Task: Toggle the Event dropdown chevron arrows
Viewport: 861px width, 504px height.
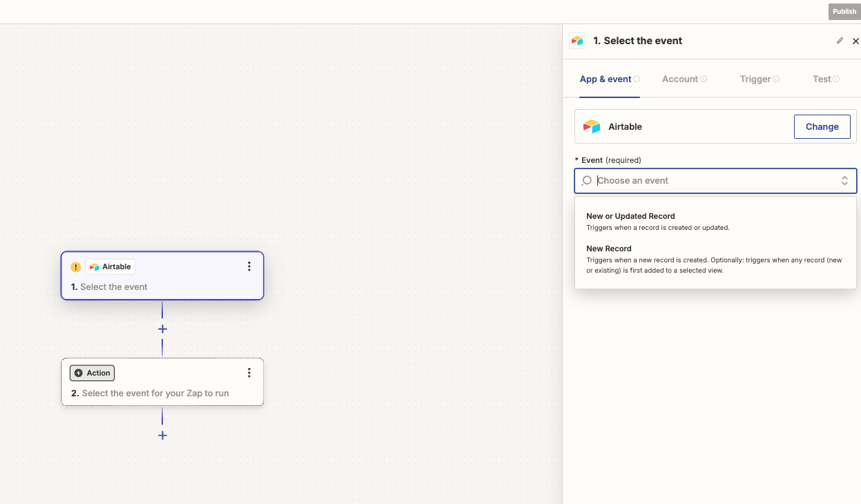Action: pyautogui.click(x=844, y=181)
